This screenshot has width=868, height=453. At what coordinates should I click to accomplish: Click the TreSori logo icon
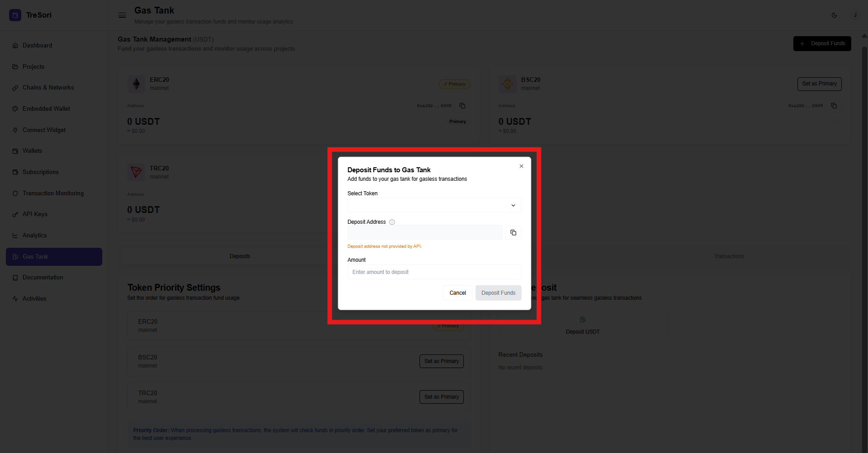pyautogui.click(x=15, y=15)
